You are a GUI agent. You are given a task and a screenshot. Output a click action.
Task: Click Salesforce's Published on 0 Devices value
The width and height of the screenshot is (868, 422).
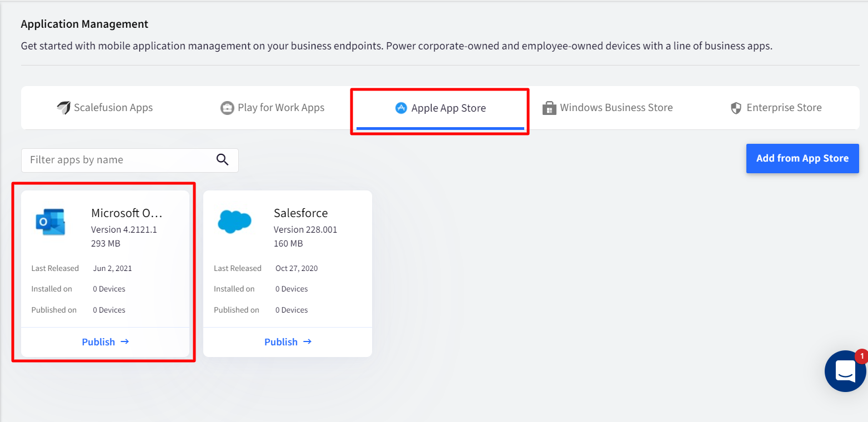click(292, 310)
